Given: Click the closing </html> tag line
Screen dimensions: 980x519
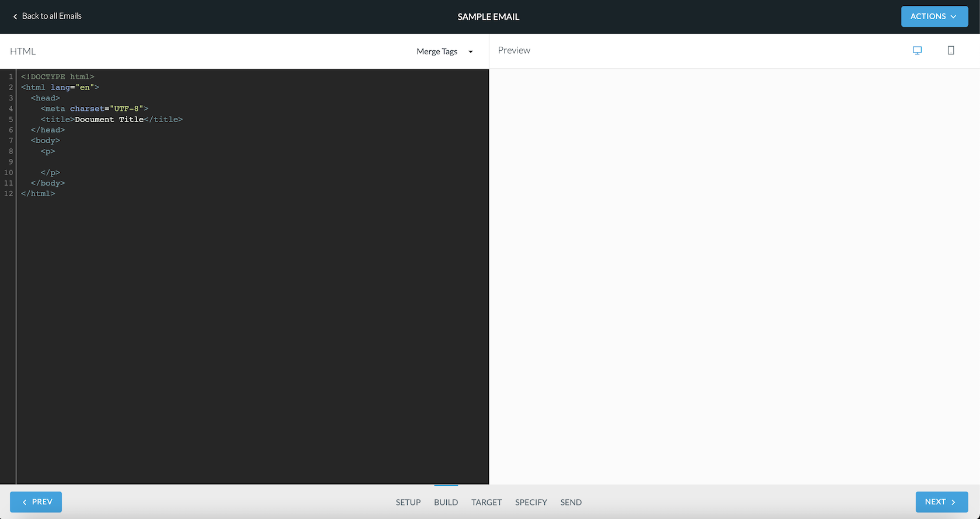Looking at the screenshot, I should (x=38, y=193).
